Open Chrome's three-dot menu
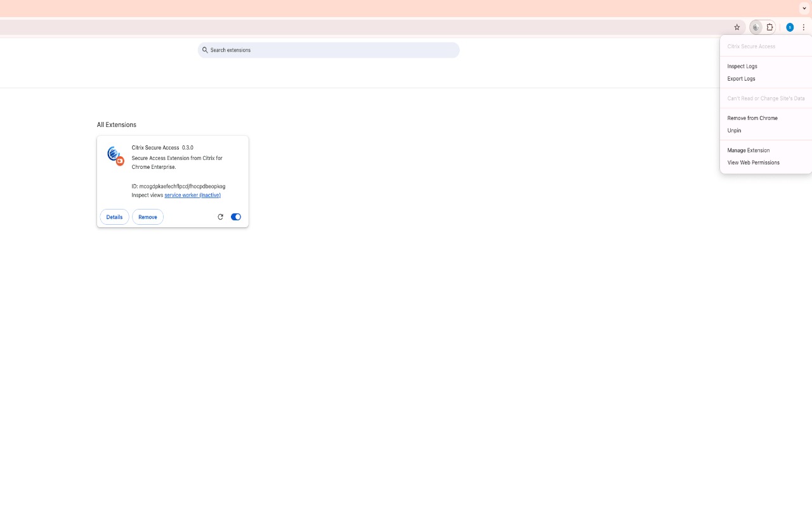 804,27
